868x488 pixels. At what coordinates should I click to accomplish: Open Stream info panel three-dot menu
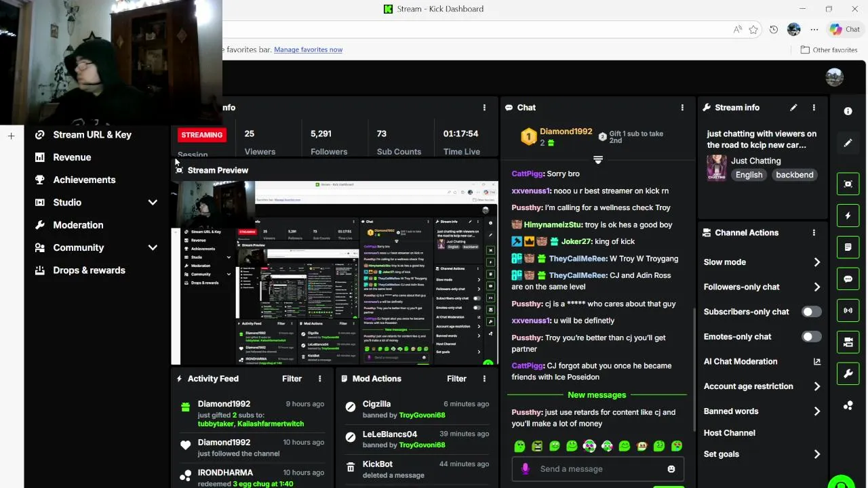coord(814,108)
